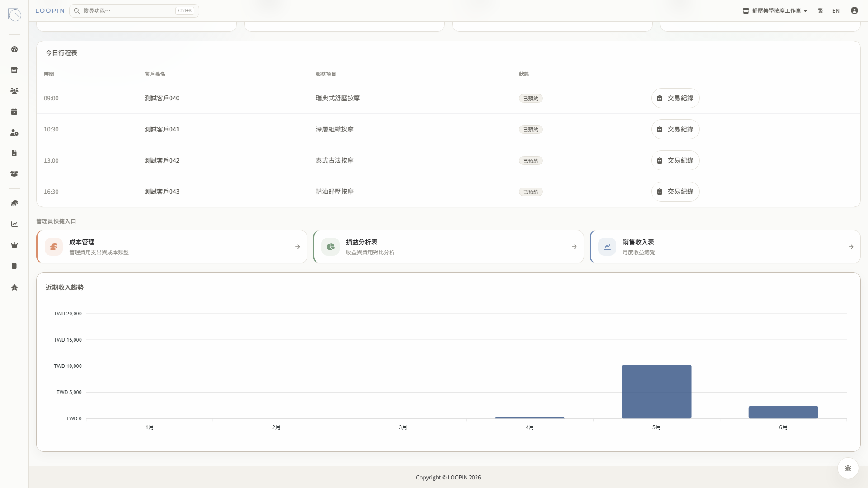
Task: Click service 泰式古法按摩
Action: (335, 160)
